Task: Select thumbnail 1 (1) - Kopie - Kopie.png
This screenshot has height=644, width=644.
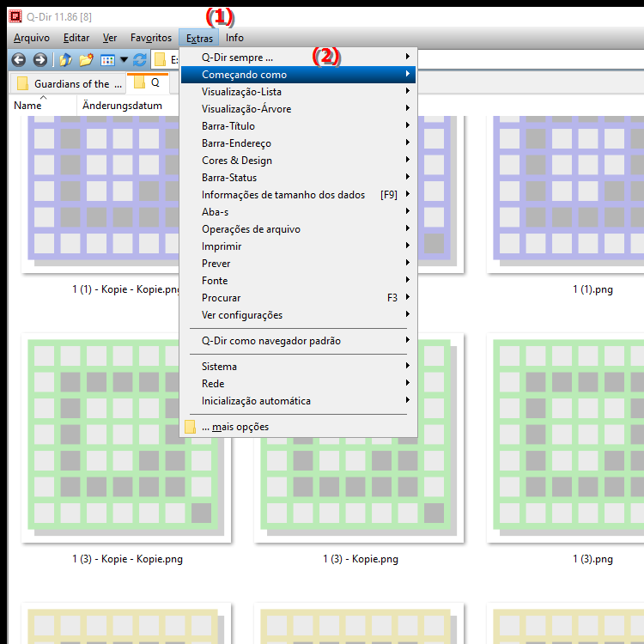Action: click(x=100, y=195)
